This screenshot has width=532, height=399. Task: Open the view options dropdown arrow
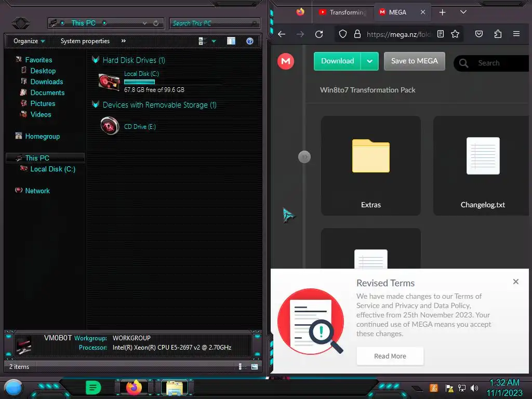click(214, 41)
